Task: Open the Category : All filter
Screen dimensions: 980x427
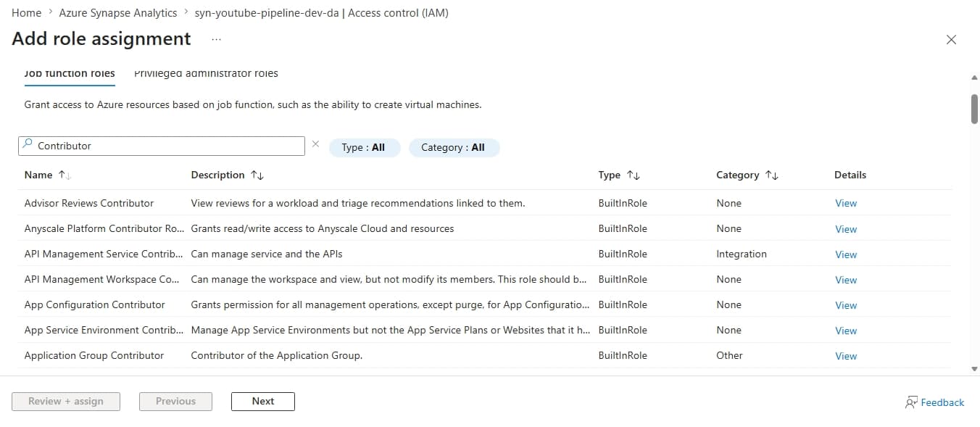Action: pos(454,147)
